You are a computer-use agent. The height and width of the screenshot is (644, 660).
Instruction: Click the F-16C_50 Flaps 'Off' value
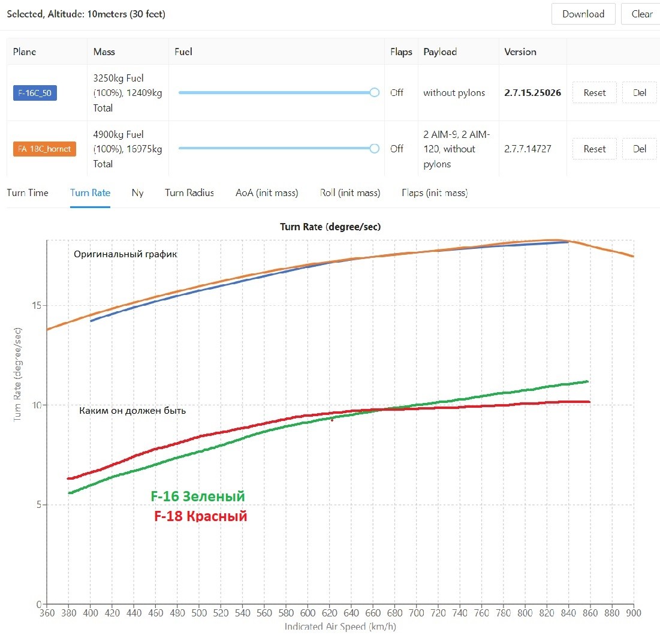click(396, 92)
